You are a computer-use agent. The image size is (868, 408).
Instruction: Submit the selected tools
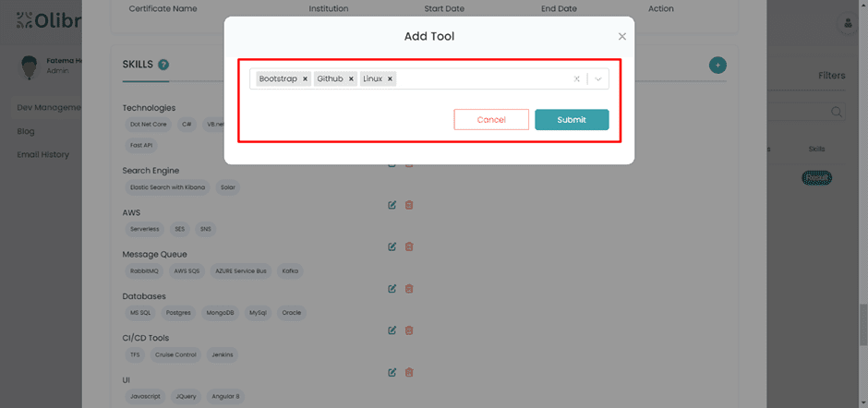(x=572, y=120)
